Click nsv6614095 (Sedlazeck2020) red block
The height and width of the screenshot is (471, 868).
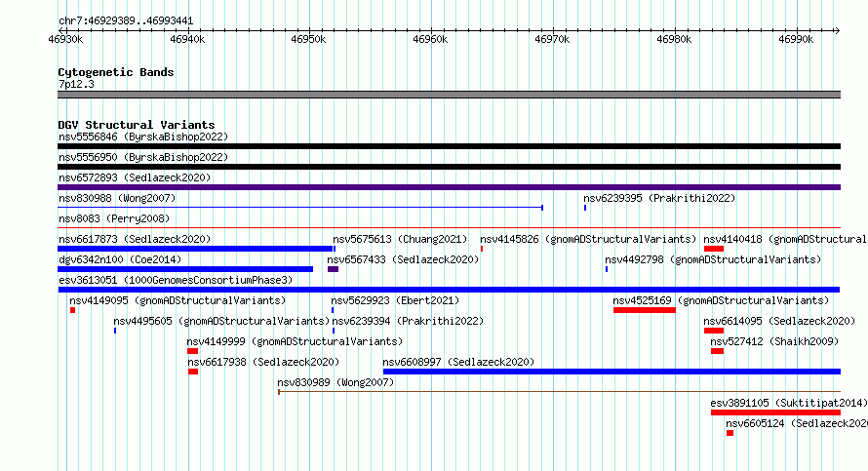click(x=714, y=331)
